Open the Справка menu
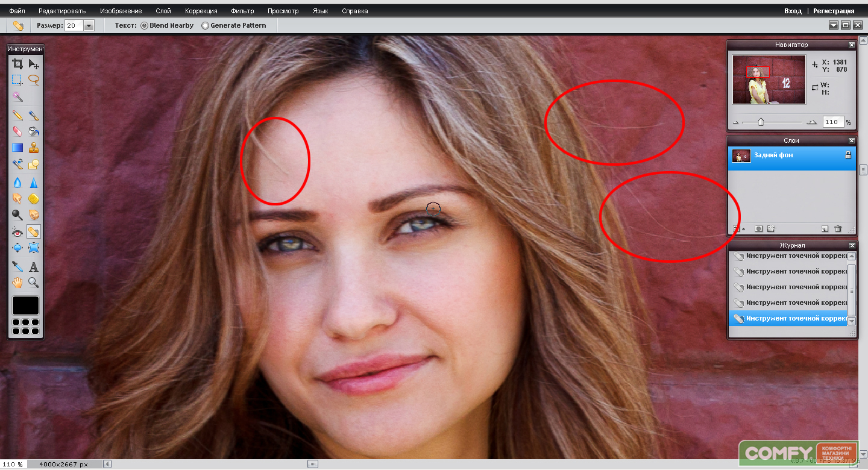Image resolution: width=868 pixels, height=470 pixels. tap(355, 11)
